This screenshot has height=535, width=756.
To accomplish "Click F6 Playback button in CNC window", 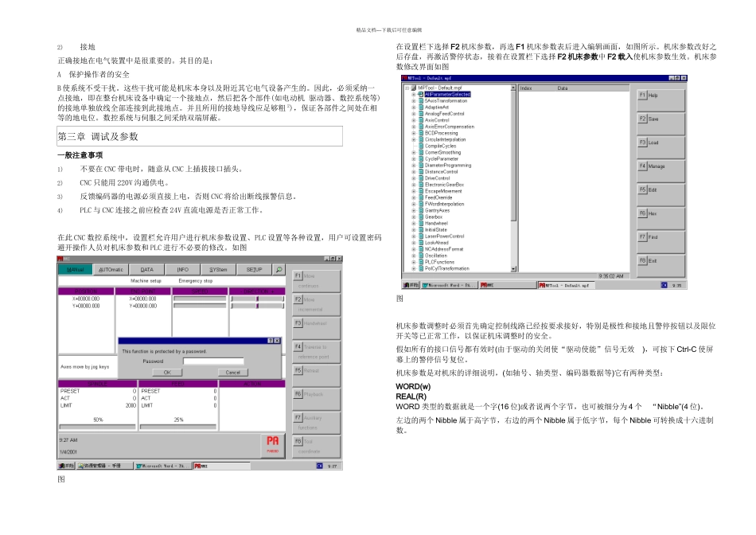I will click(x=316, y=400).
